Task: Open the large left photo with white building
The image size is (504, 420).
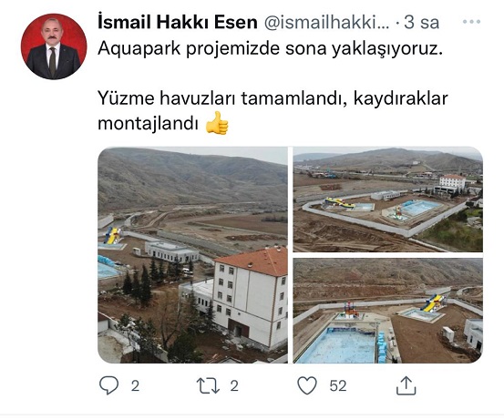Action: pos(192,255)
